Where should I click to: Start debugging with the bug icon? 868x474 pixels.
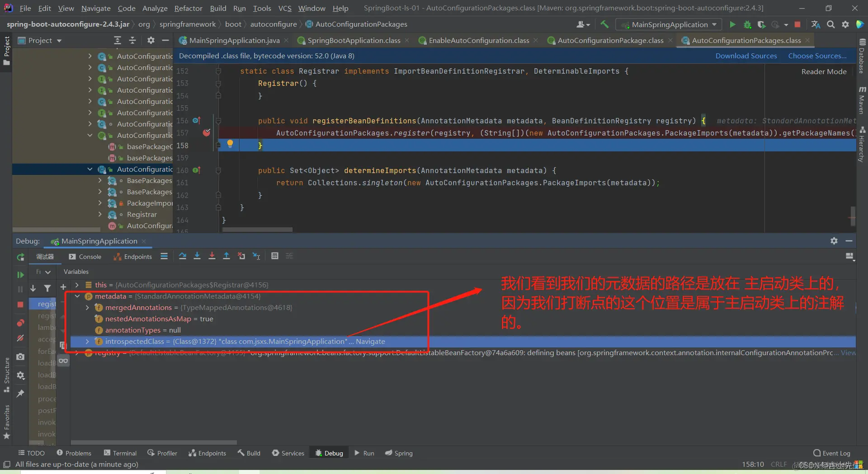click(747, 24)
